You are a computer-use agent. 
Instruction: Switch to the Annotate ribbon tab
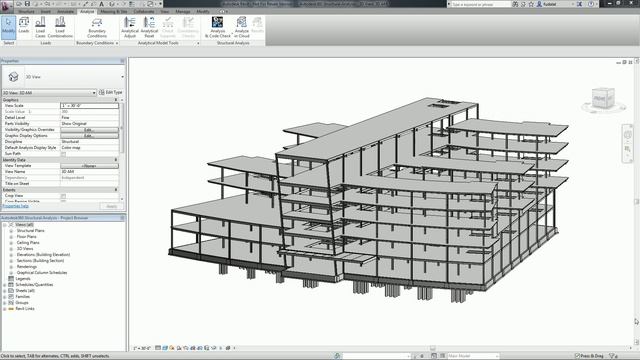(65, 11)
